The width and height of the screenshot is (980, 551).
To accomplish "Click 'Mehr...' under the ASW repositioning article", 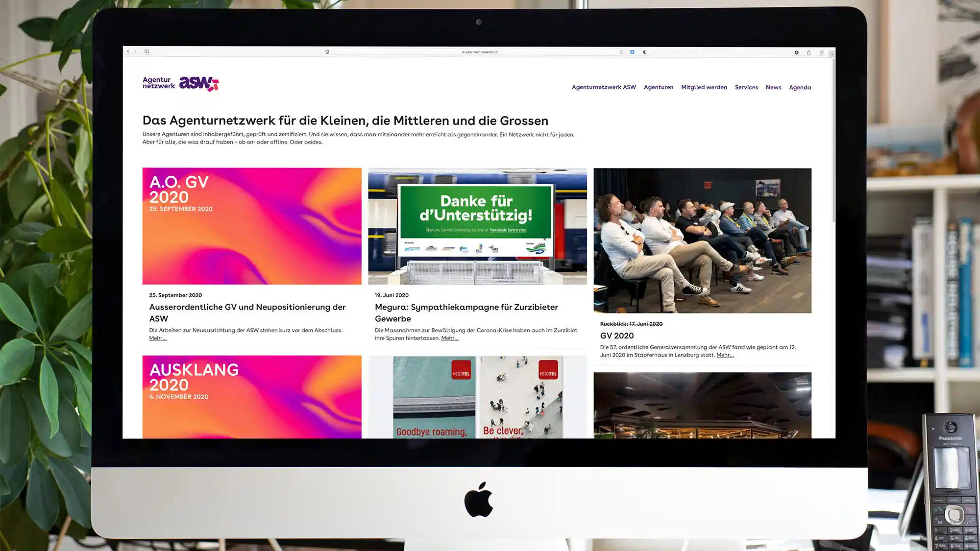I will [158, 338].
